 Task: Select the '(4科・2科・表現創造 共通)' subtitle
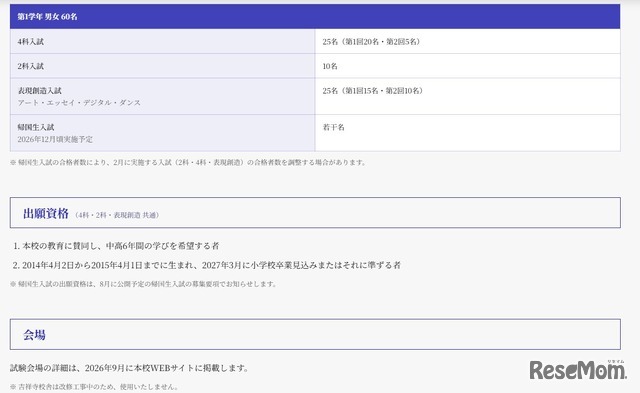click(117, 215)
